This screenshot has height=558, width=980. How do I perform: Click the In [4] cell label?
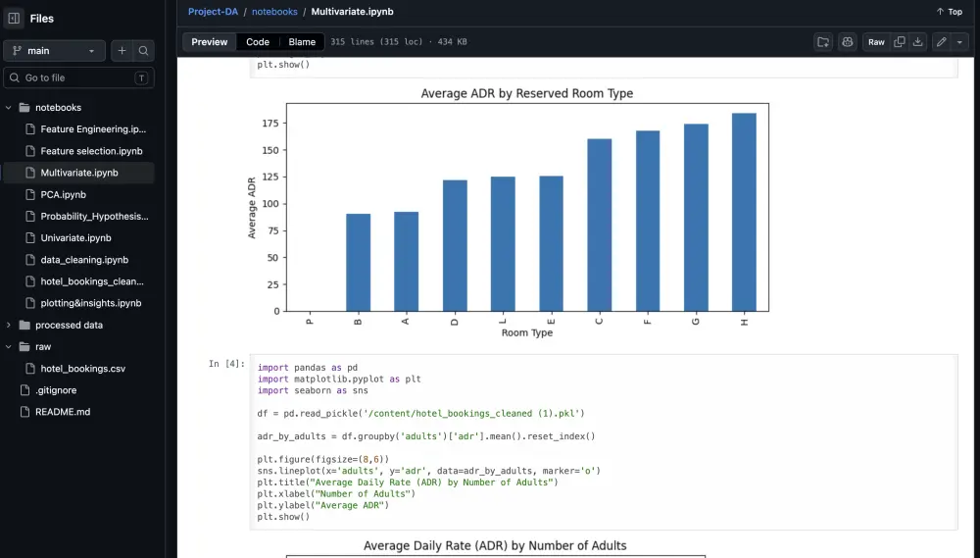pyautogui.click(x=226, y=364)
